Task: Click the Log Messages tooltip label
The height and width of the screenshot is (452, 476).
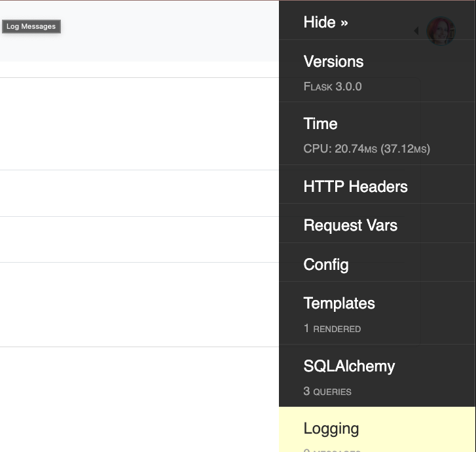Action: pyautogui.click(x=31, y=26)
